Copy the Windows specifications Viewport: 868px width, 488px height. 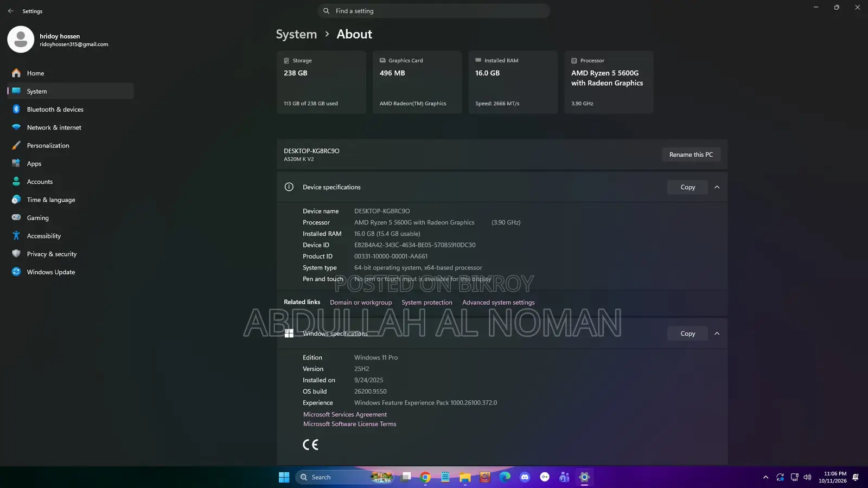click(687, 333)
